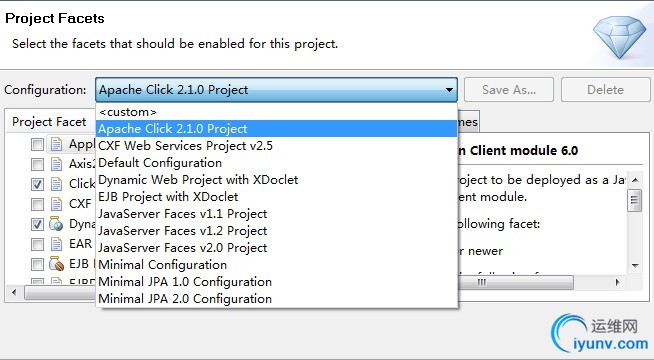Screen dimensions: 654x360
Task: Click the Click facet document icon
Action: pos(56,184)
